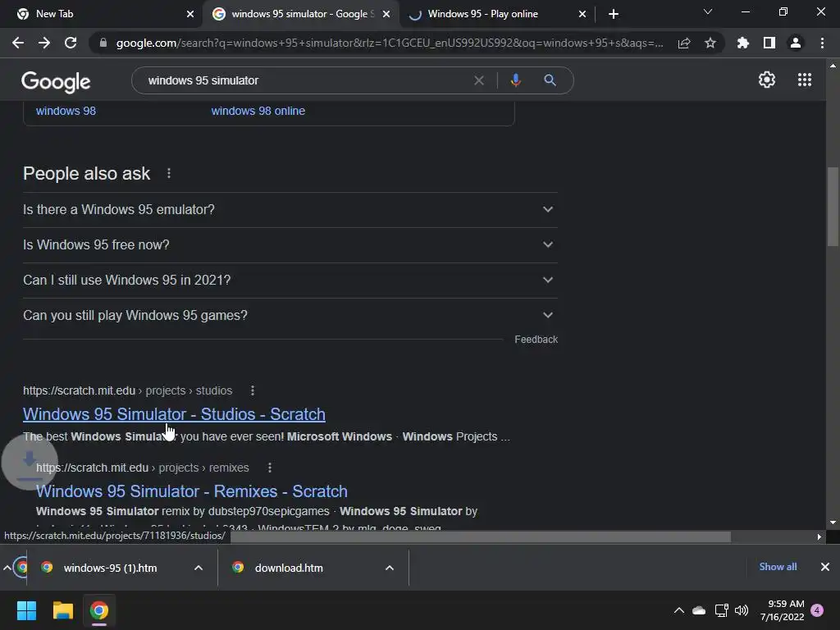The image size is (840, 630).
Task: Close the downloads bar
Action: click(825, 567)
